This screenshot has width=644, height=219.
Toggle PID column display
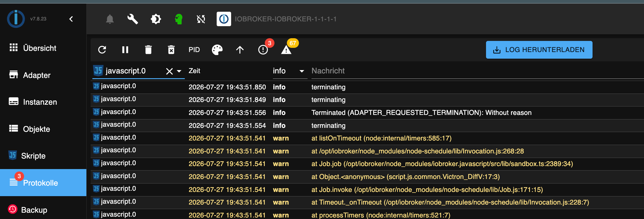[x=194, y=50]
